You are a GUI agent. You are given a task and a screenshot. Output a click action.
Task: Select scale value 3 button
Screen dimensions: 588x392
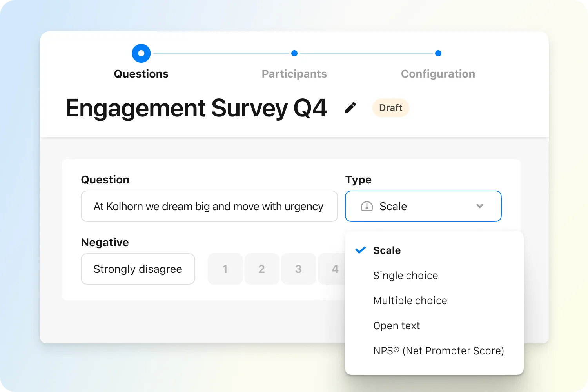pos(298,269)
